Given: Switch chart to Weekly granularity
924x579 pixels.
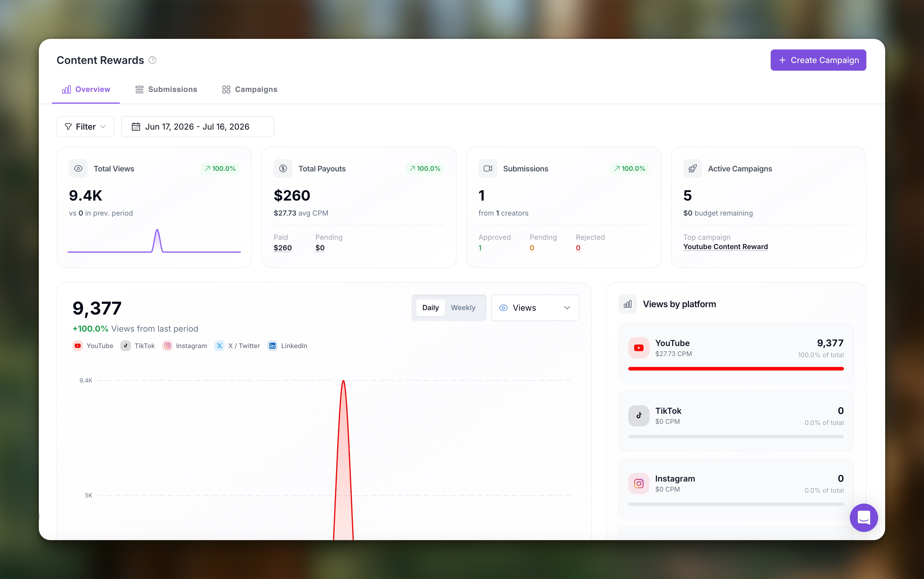Looking at the screenshot, I should 463,307.
